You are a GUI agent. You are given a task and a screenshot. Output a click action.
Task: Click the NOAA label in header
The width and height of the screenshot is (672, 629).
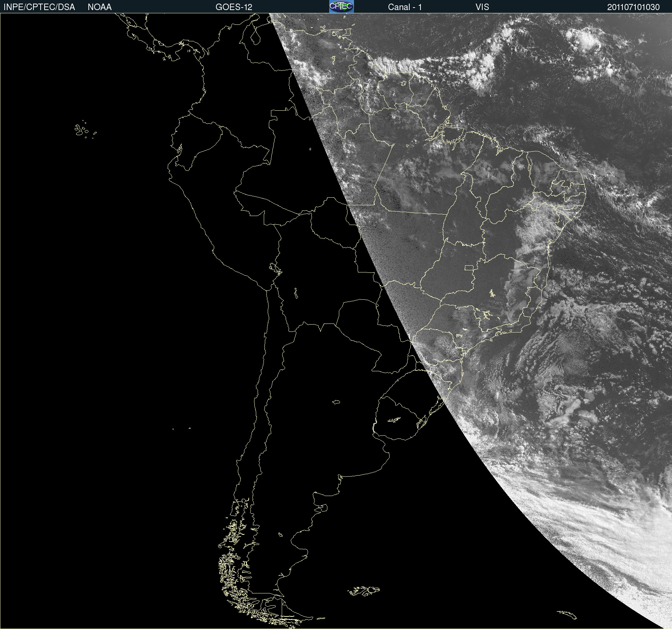coord(100,7)
